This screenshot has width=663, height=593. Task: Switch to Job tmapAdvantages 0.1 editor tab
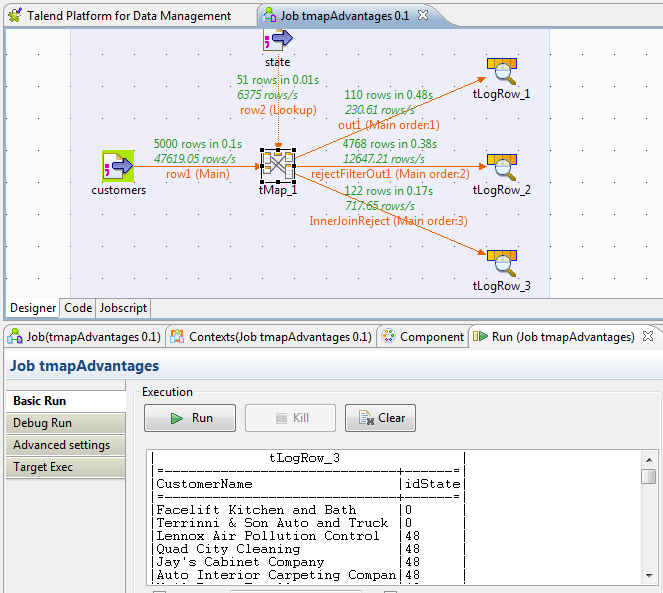(345, 16)
